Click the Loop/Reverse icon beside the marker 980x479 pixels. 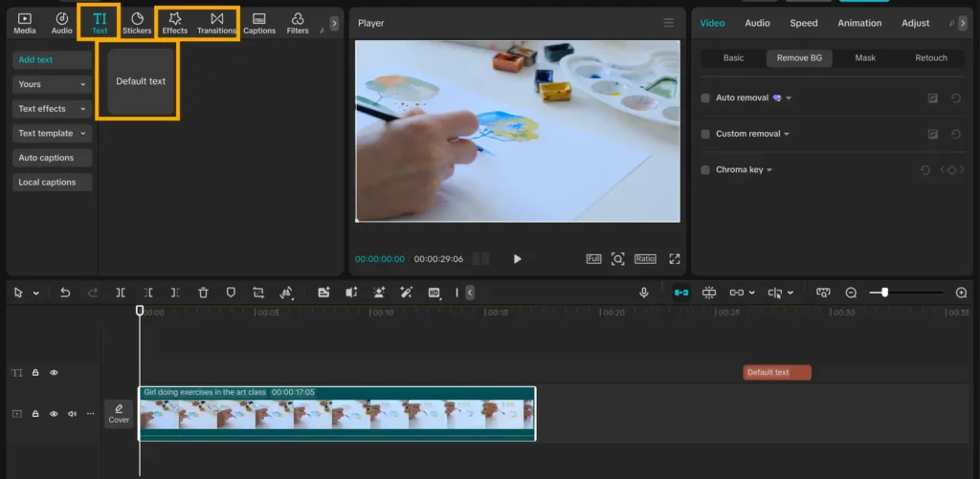tap(258, 293)
